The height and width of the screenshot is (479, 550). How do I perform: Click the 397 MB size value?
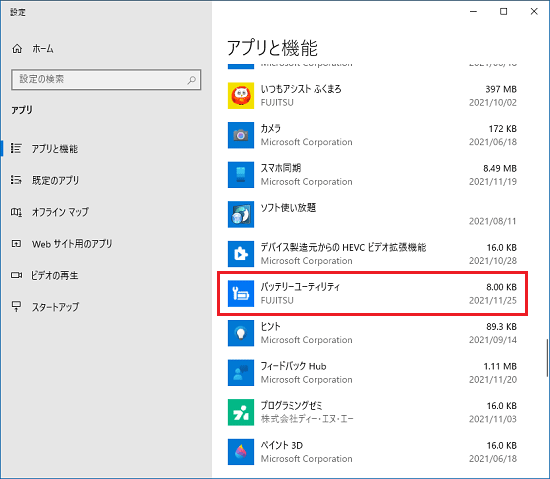point(501,89)
